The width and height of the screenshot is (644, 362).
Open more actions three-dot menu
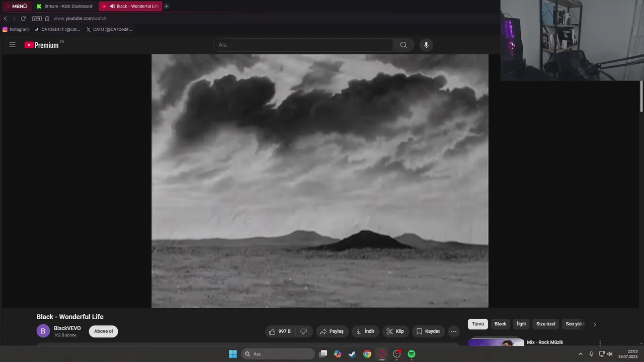pos(454,331)
